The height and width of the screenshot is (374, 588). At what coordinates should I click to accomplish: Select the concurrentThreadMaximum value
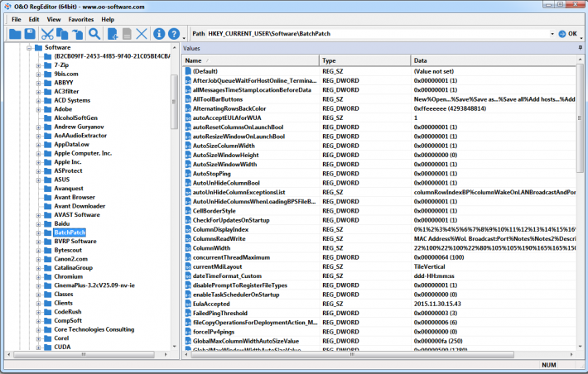coord(231,257)
